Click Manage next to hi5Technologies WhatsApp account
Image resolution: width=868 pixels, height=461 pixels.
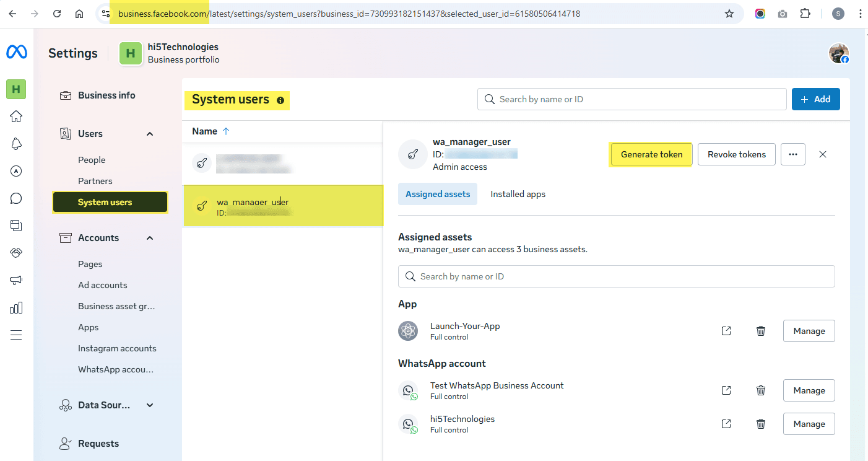point(809,424)
